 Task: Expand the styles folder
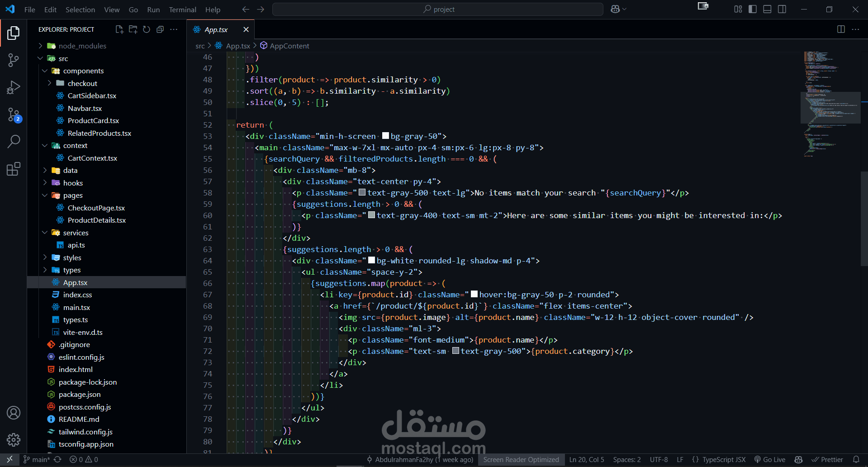tap(107, 257)
